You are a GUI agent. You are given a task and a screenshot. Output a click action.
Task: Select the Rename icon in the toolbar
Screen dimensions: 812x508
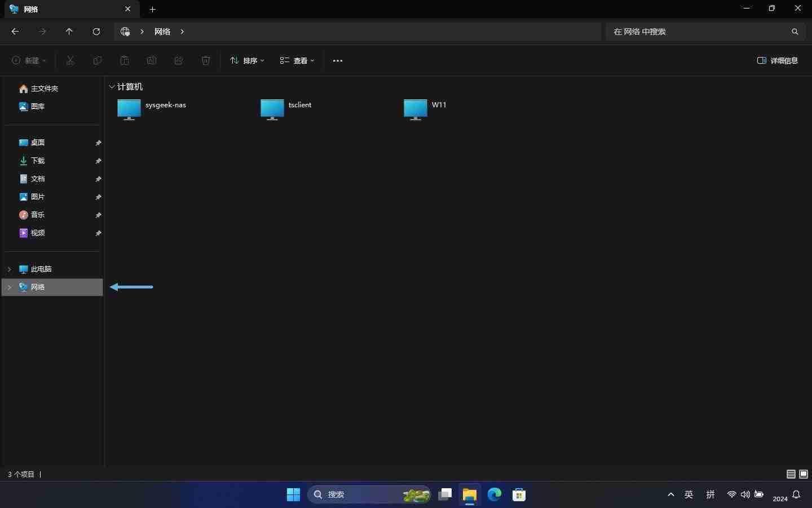point(151,61)
